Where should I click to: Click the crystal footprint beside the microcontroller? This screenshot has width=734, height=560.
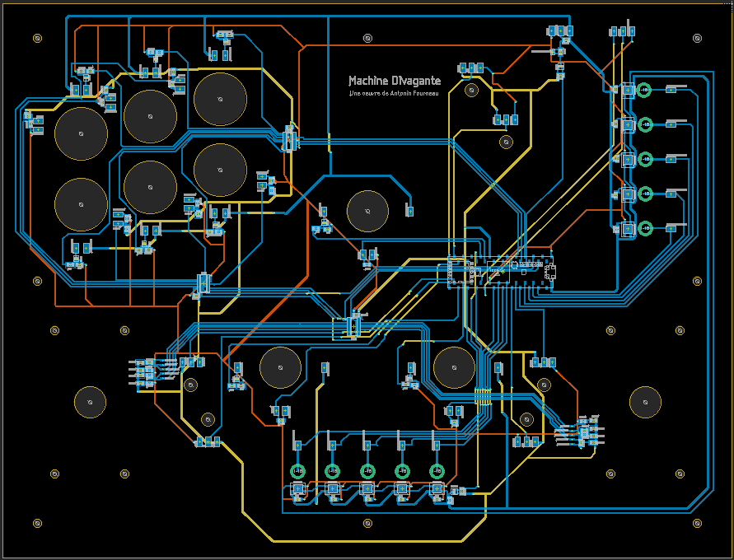pyautogui.click(x=513, y=265)
